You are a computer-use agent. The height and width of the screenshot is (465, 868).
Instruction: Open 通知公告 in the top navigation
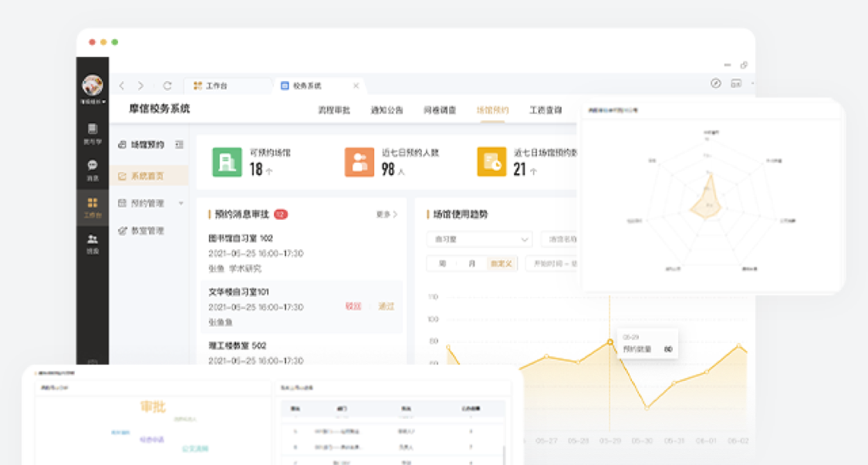click(387, 110)
